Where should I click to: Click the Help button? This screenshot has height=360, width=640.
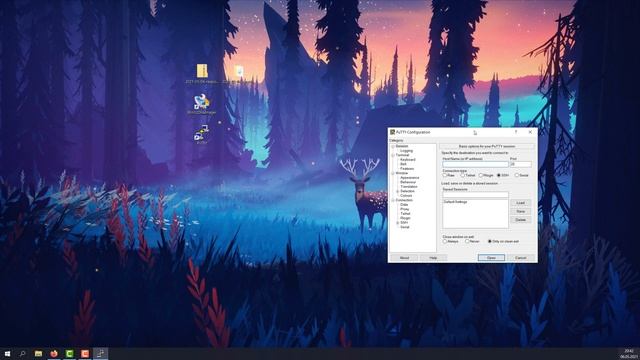(433, 258)
